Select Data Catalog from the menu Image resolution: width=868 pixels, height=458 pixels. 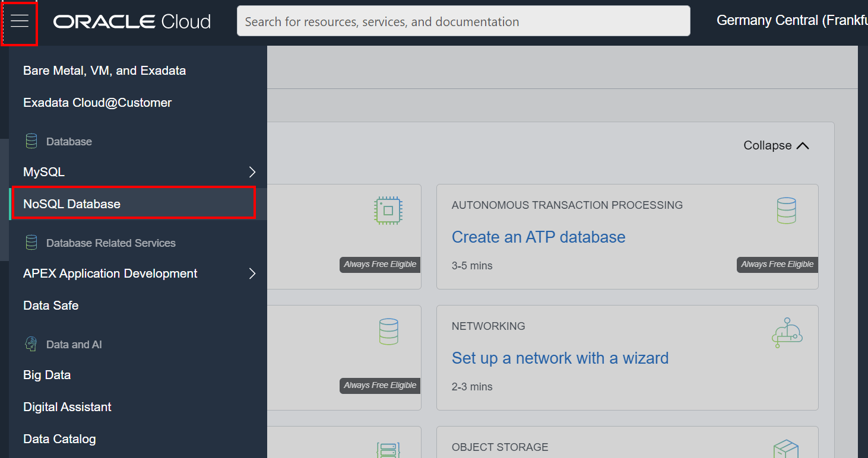click(x=59, y=438)
